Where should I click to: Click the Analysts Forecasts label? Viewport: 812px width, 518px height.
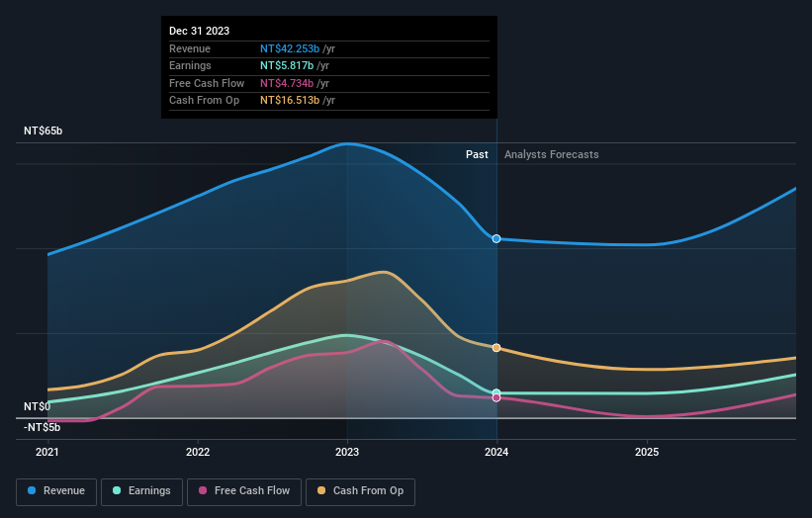click(x=552, y=155)
